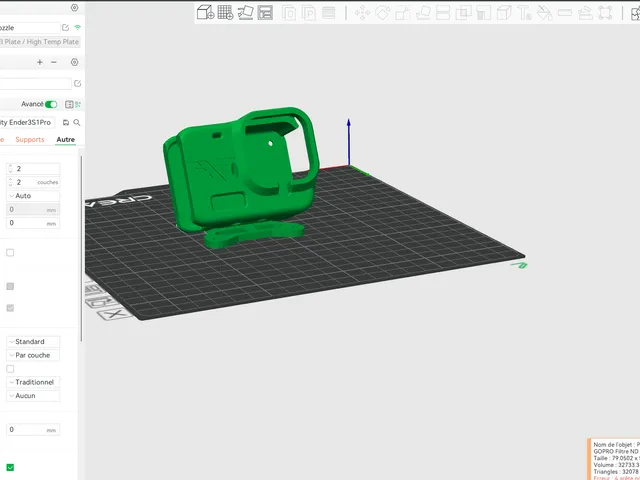Image resolution: width=640 pixels, height=480 pixels.
Task: Open filament settings gear icon
Action: 74,62
